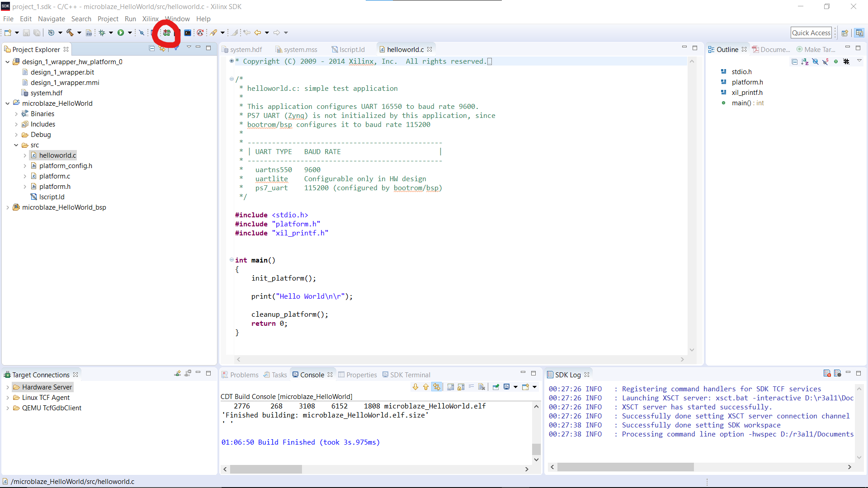
Task: Switch to the system.mss editor tab
Action: pos(301,49)
